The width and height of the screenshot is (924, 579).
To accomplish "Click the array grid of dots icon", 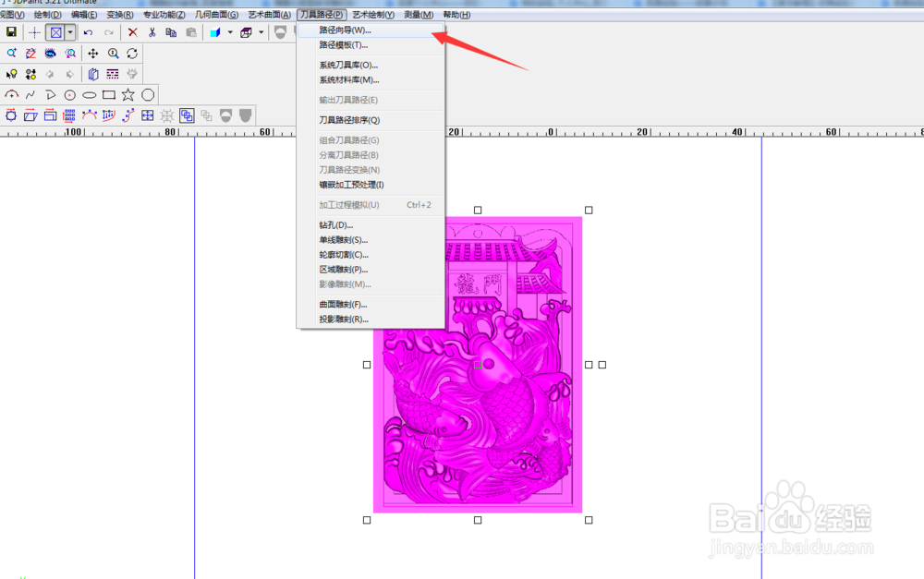I will pyautogui.click(x=69, y=115).
